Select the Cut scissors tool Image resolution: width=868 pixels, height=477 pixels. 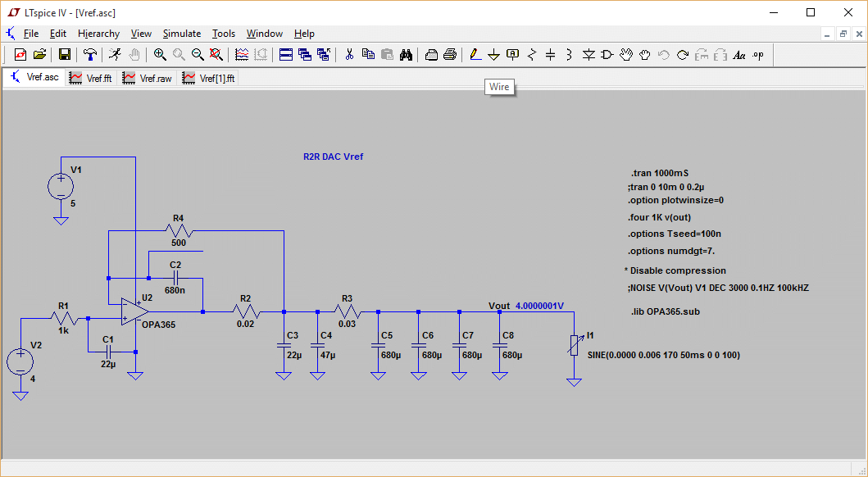click(349, 55)
